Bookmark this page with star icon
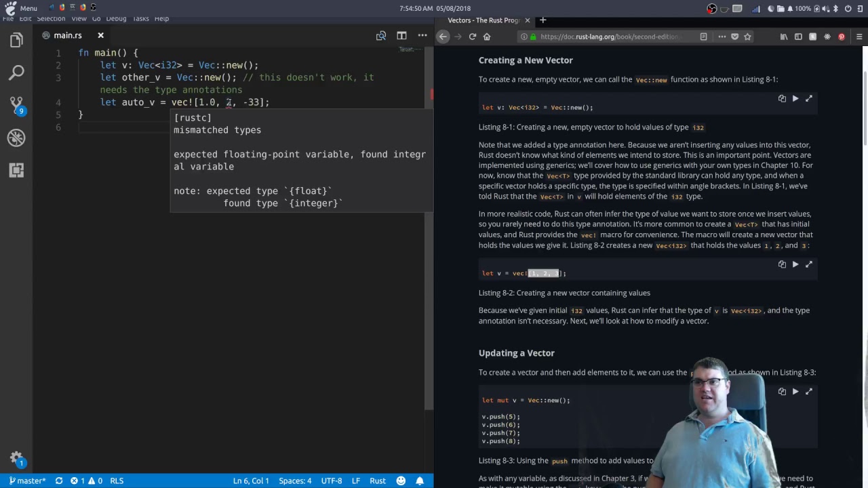The width and height of the screenshot is (868, 488). (747, 37)
